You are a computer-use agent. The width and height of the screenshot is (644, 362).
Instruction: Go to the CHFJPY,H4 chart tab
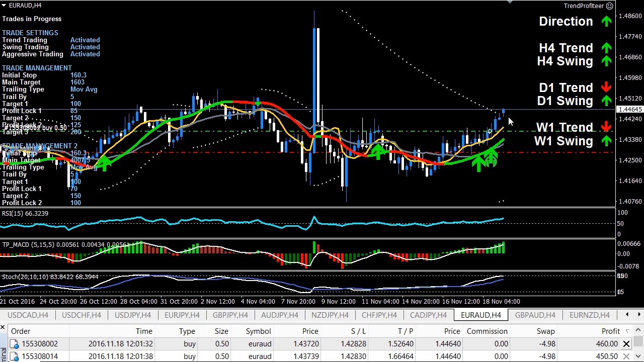pos(379,315)
